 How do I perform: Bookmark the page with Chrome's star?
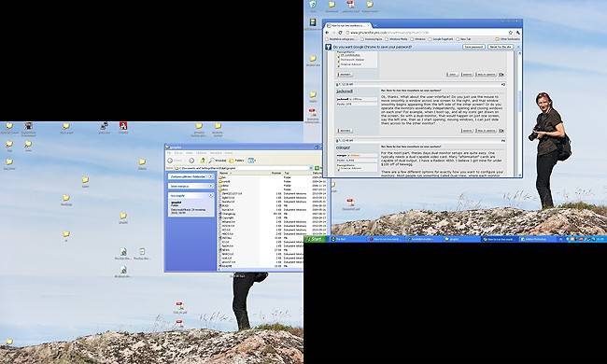[x=511, y=33]
